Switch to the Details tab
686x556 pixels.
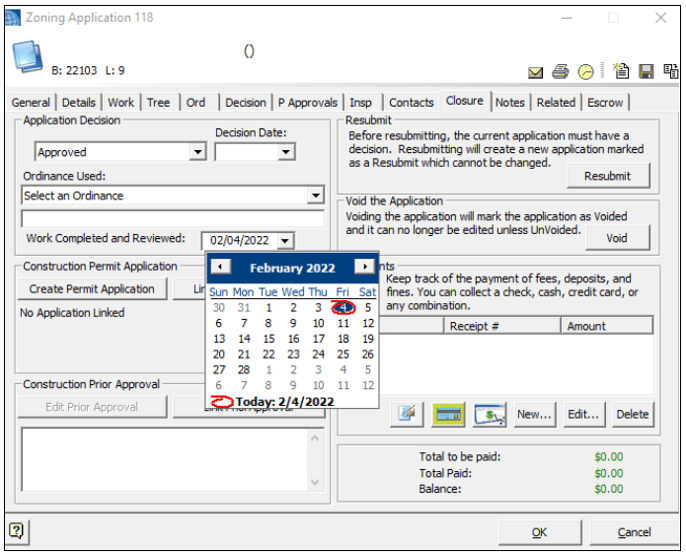point(79,103)
